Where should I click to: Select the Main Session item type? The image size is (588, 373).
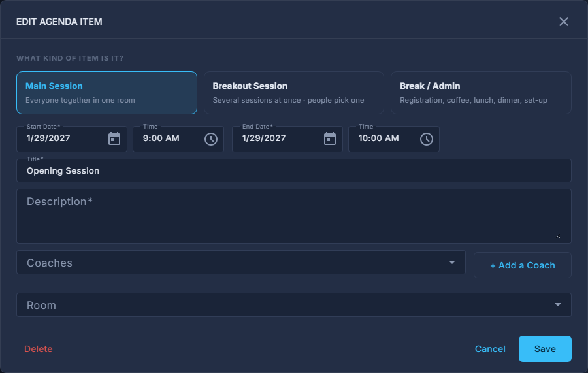click(107, 93)
